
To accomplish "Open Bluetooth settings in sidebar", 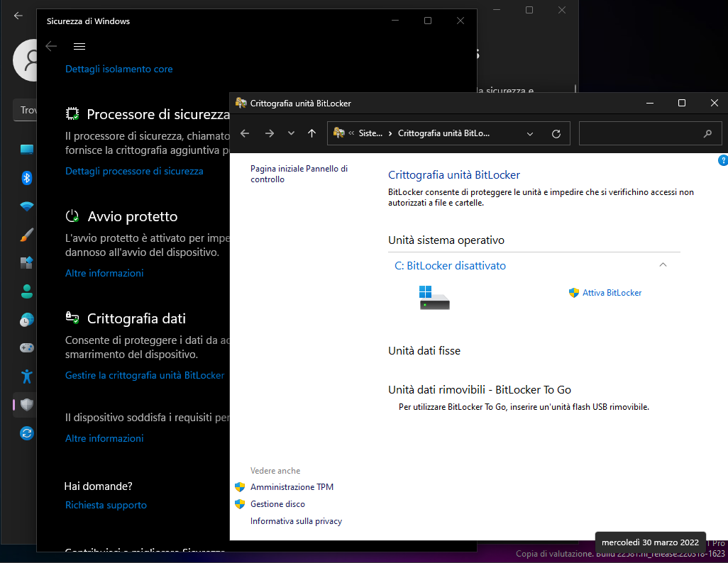I will [x=26, y=178].
